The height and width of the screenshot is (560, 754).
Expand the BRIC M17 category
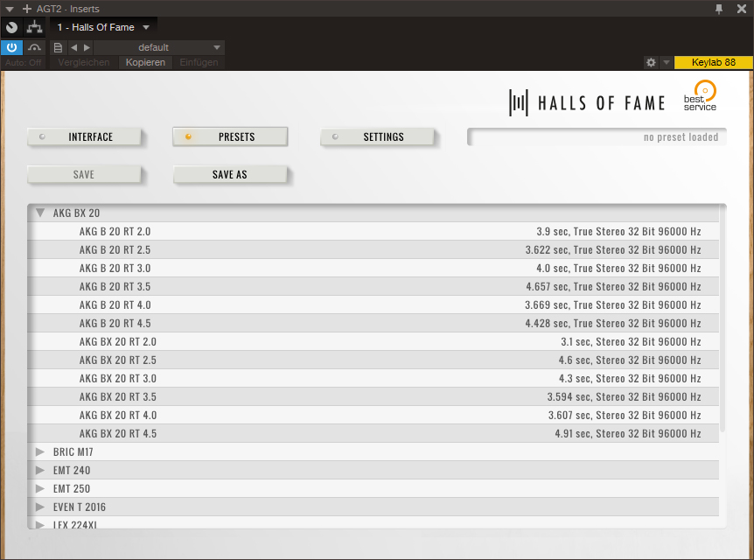click(x=40, y=451)
